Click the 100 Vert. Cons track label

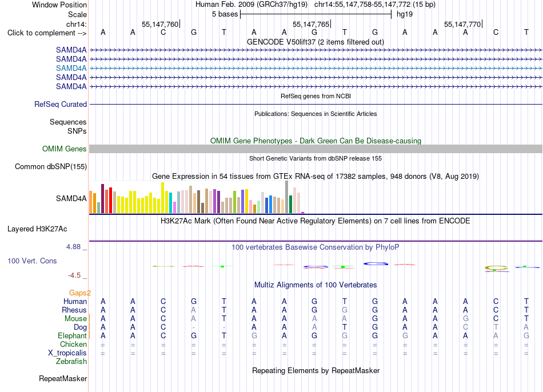32,261
